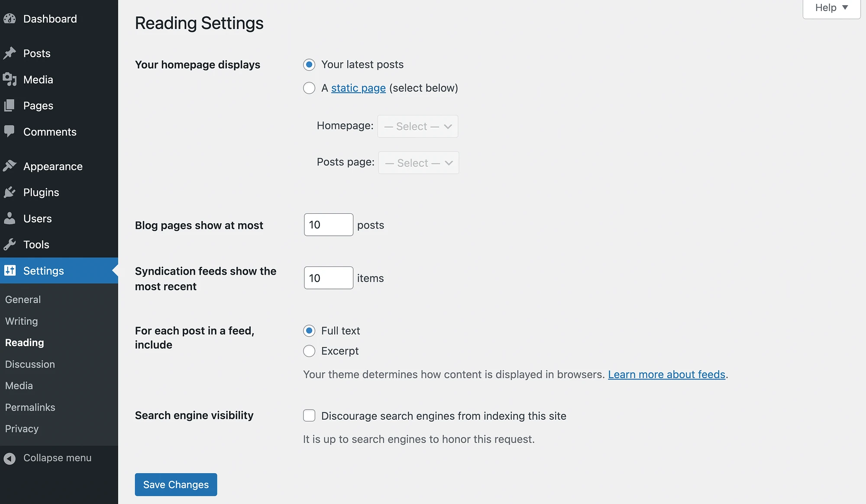The image size is (866, 504).
Task: Click the Appearance icon in sidebar
Action: coord(10,166)
